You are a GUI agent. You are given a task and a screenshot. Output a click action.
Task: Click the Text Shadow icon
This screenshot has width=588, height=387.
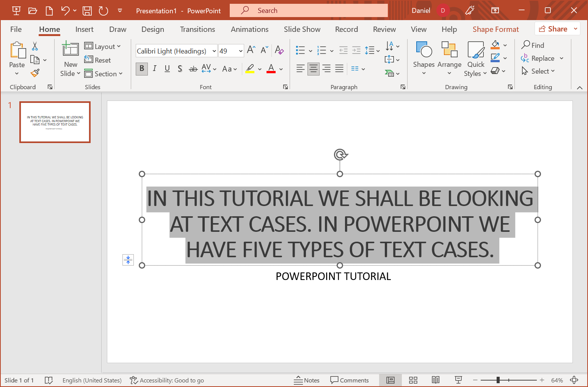coord(180,69)
